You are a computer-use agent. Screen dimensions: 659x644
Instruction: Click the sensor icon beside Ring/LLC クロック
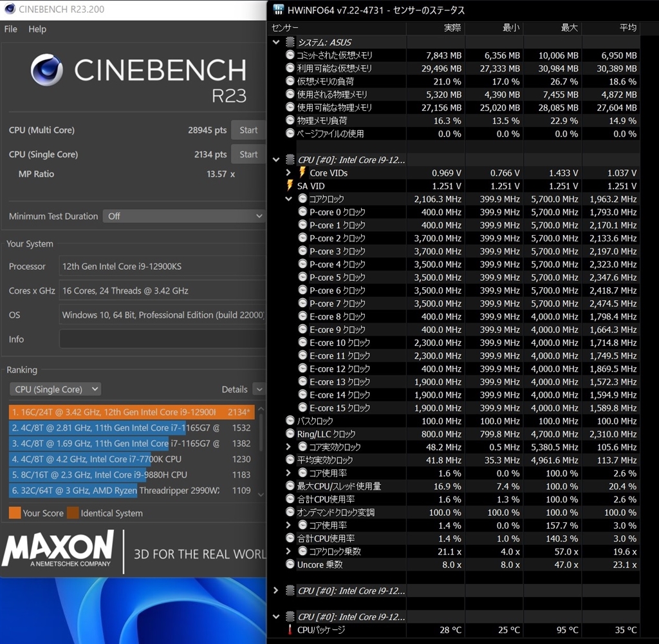pyautogui.click(x=290, y=433)
